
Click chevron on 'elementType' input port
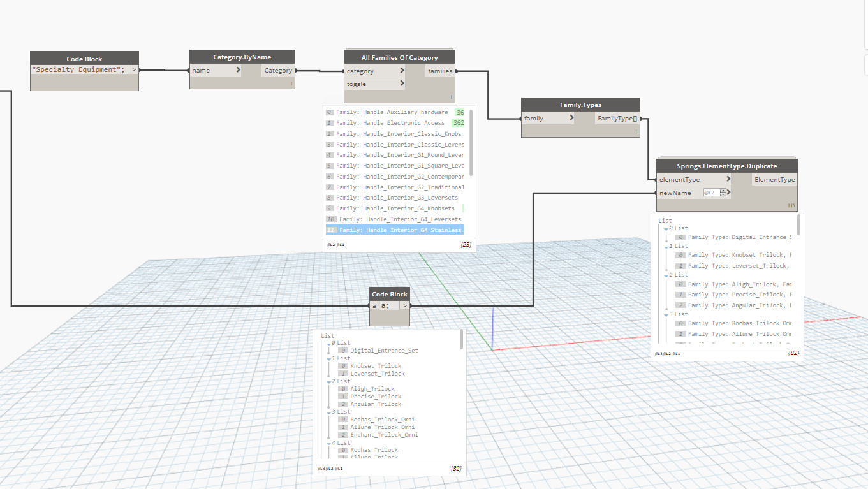[728, 179]
